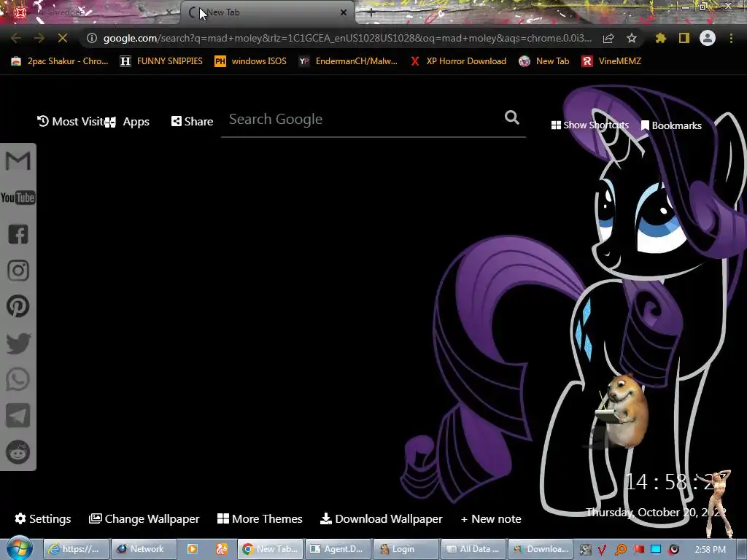View site information icon in address bar
Screen dimensions: 747x560
tap(92, 38)
